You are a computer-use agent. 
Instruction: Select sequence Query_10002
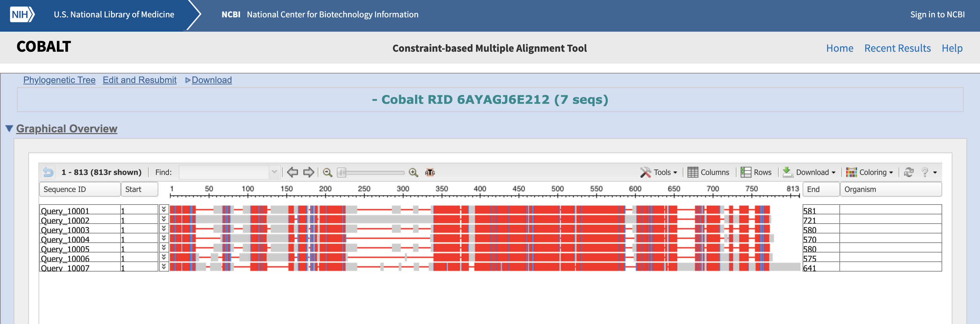[x=65, y=220]
